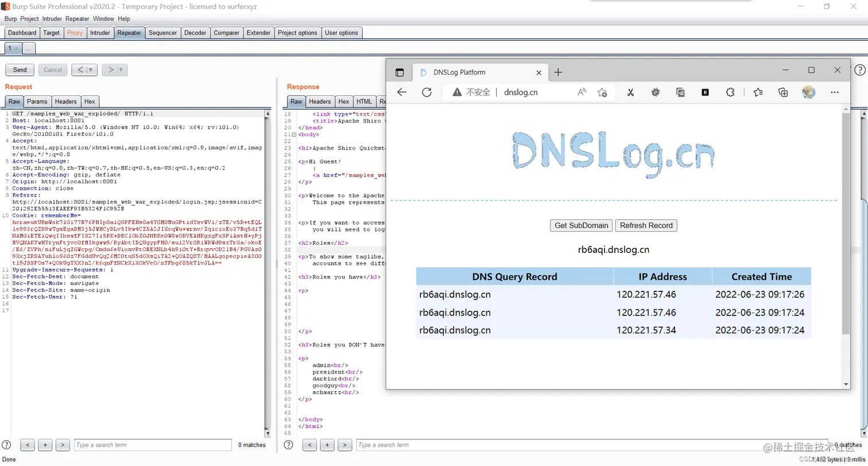Open a new browser tab with plus
The image size is (868, 466).
click(x=558, y=72)
